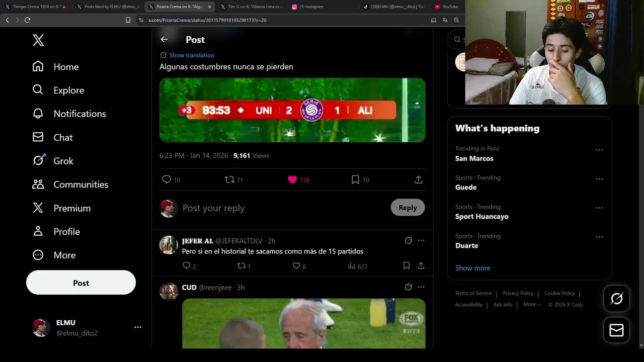644x362 pixels.
Task: Click the repost icon with 71 reposts
Action: click(229, 179)
